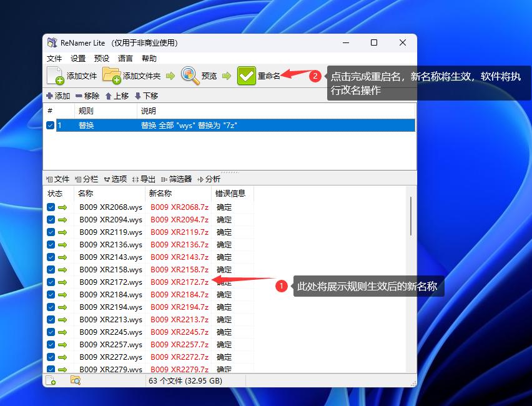Viewport: 532px width, 406px height.
Task: Click new name B009 XR2272.7z
Action: (x=179, y=357)
